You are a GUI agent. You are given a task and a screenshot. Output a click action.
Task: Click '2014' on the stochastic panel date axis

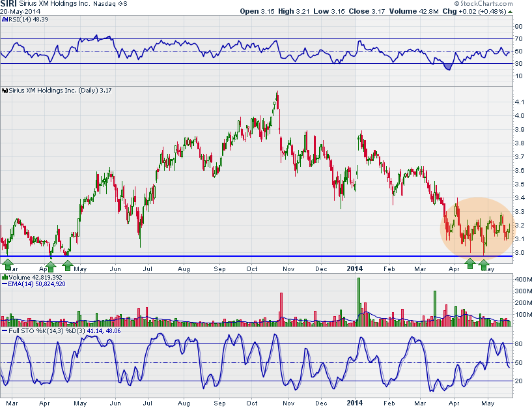click(354, 403)
